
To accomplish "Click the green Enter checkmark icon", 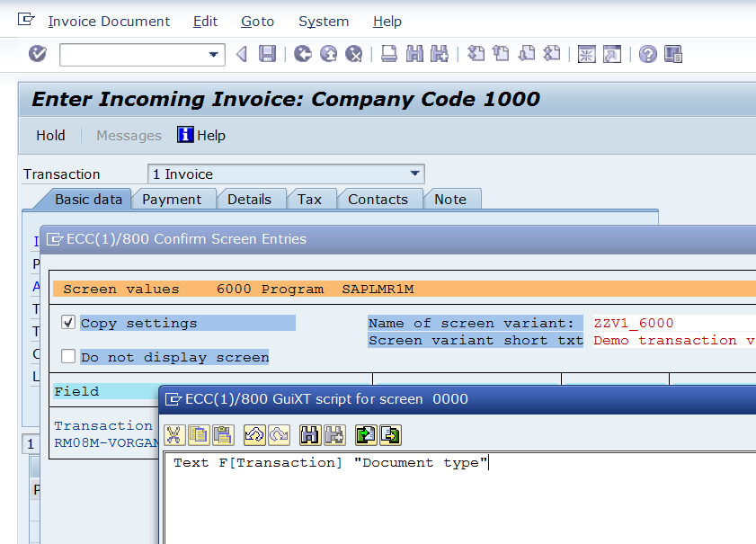I will (37, 54).
